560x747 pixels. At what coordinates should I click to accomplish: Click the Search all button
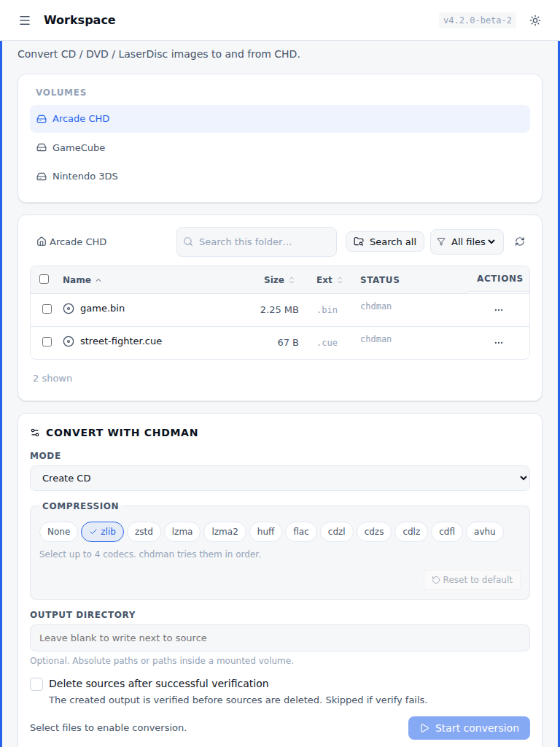[385, 242]
